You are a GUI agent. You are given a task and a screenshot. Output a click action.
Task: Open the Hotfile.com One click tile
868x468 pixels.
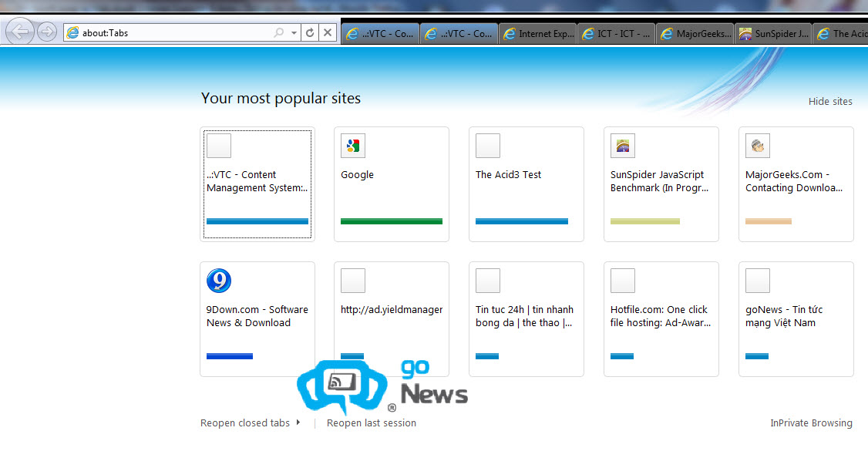(x=661, y=319)
